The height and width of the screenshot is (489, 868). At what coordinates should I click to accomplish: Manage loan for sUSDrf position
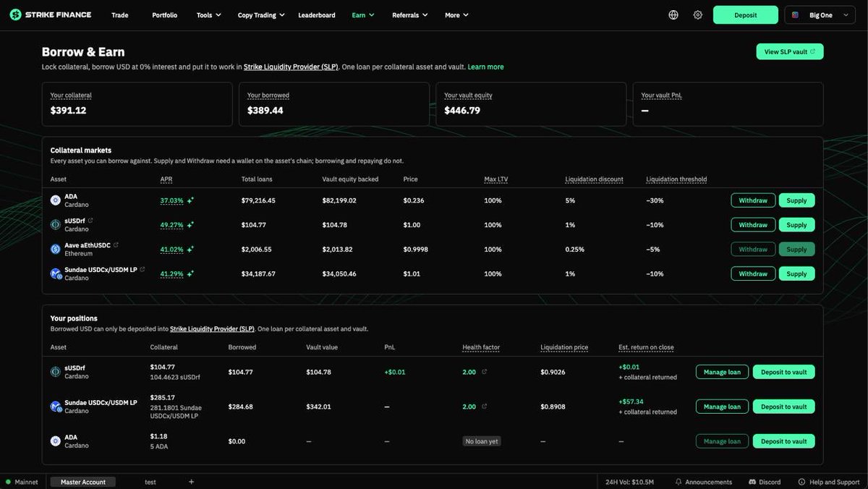tap(722, 372)
